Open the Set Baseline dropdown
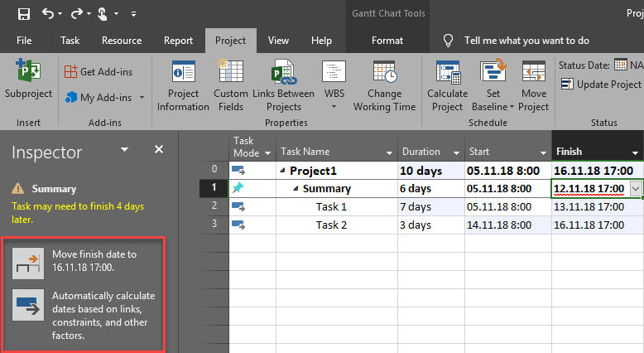The image size is (644, 353). (x=493, y=85)
